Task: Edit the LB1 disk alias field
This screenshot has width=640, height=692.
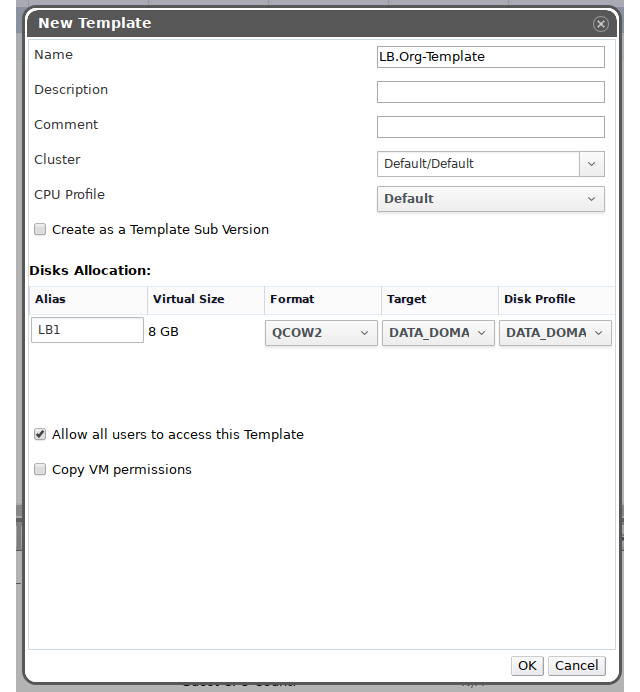Action: coord(87,331)
